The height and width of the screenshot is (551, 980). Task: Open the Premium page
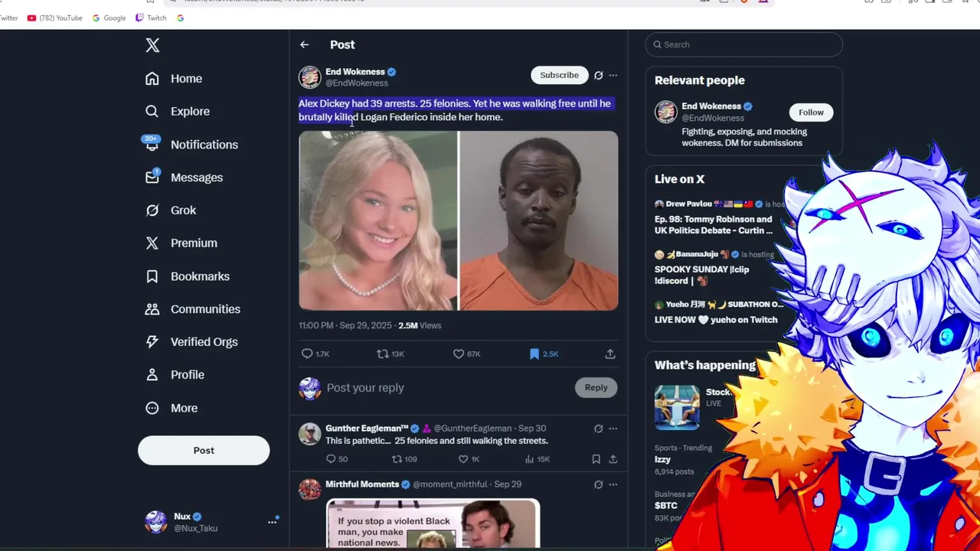click(194, 243)
